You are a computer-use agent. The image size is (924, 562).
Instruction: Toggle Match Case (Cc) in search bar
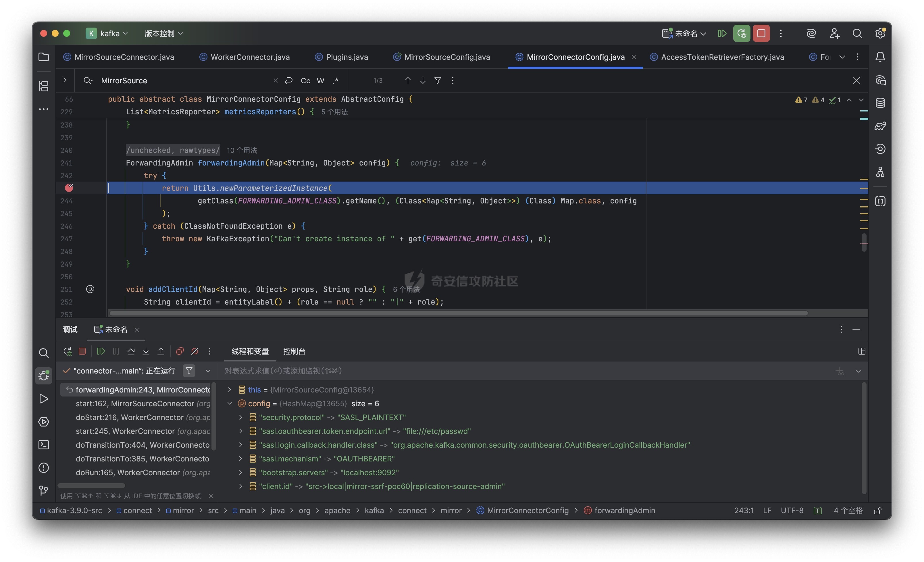[x=305, y=81]
